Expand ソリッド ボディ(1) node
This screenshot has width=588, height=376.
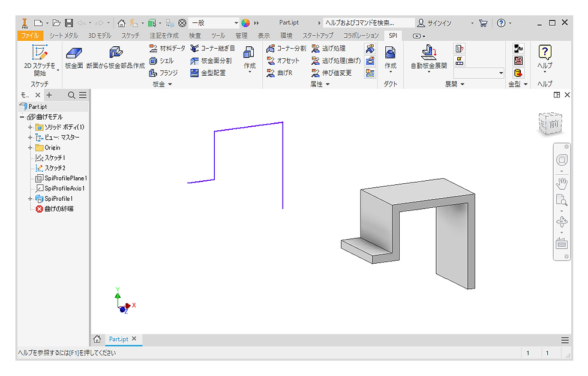click(x=30, y=127)
